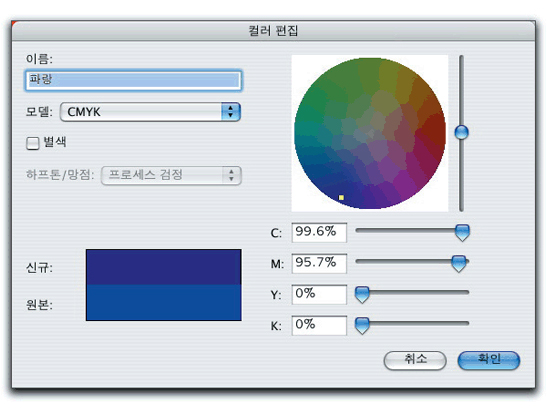Click the 이름 name text field
Image resolution: width=548 pixels, height=409 pixels.
pyautogui.click(x=133, y=80)
